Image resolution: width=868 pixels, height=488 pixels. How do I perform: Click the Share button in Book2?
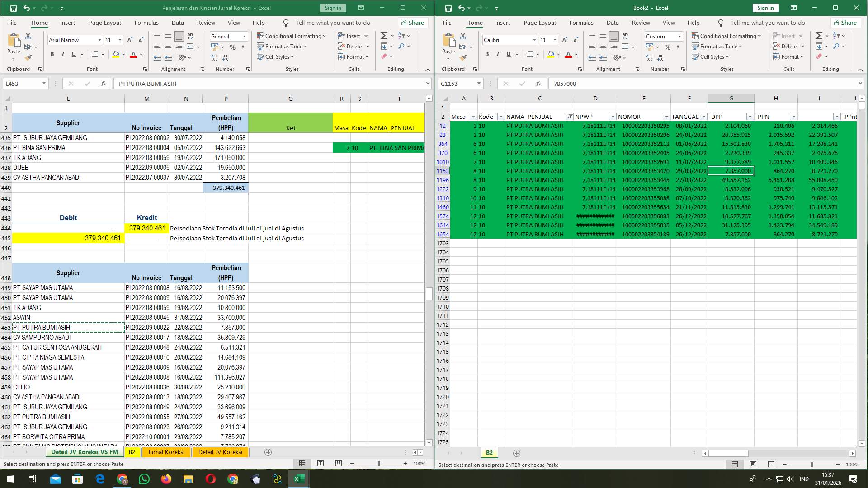(x=845, y=23)
